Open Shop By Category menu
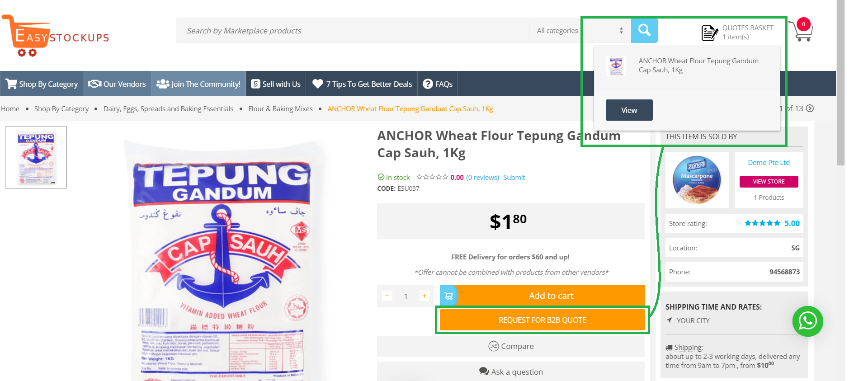Screen dimensions: 868x381 tap(42, 84)
